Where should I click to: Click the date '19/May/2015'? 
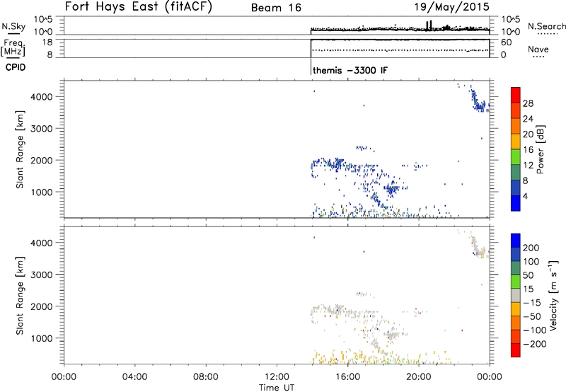[x=451, y=6]
